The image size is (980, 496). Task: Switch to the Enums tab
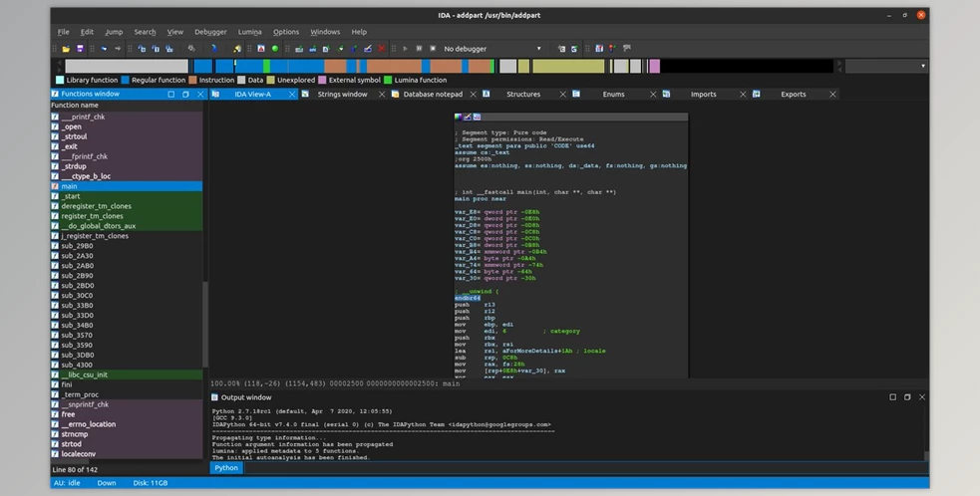(x=613, y=95)
